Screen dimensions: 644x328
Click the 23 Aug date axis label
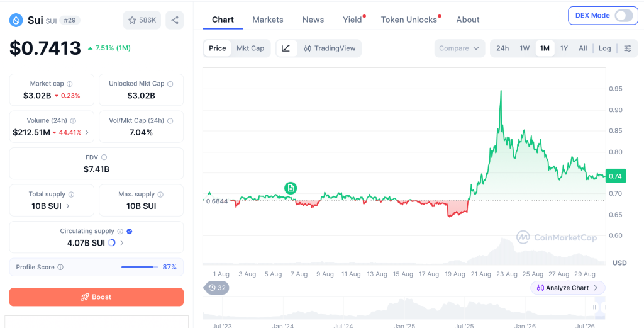506,274
